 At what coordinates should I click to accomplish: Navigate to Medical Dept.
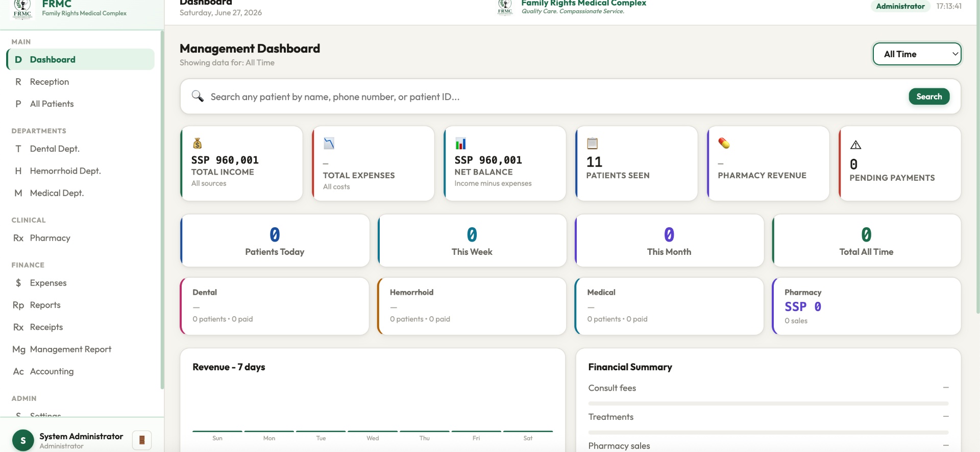pyautogui.click(x=81, y=193)
